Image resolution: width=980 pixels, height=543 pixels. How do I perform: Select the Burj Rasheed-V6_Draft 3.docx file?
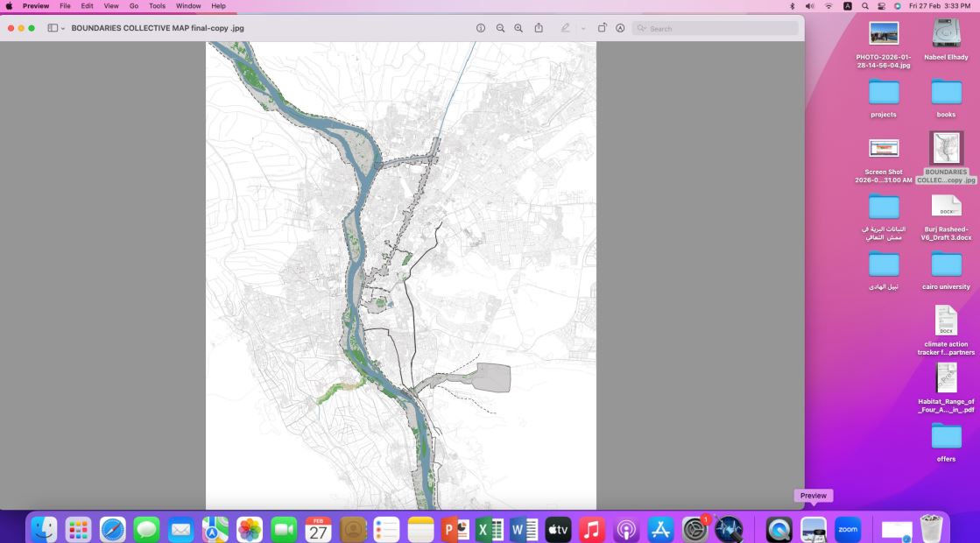(946, 216)
